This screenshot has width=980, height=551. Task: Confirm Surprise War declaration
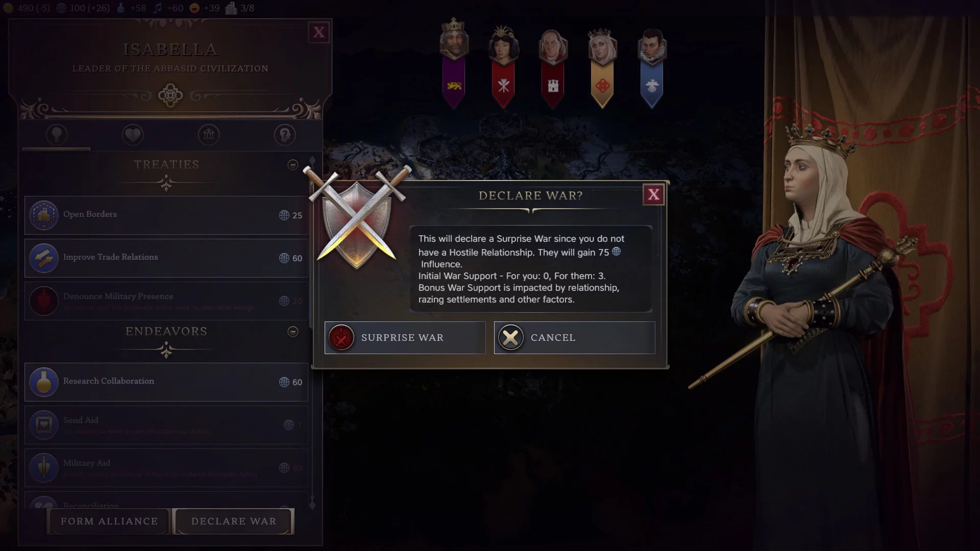[x=405, y=338]
